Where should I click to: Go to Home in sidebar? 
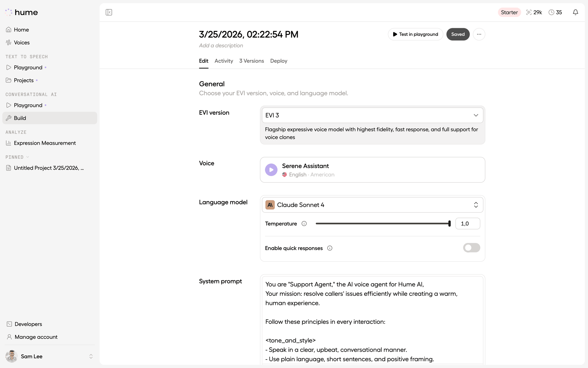coord(50,30)
